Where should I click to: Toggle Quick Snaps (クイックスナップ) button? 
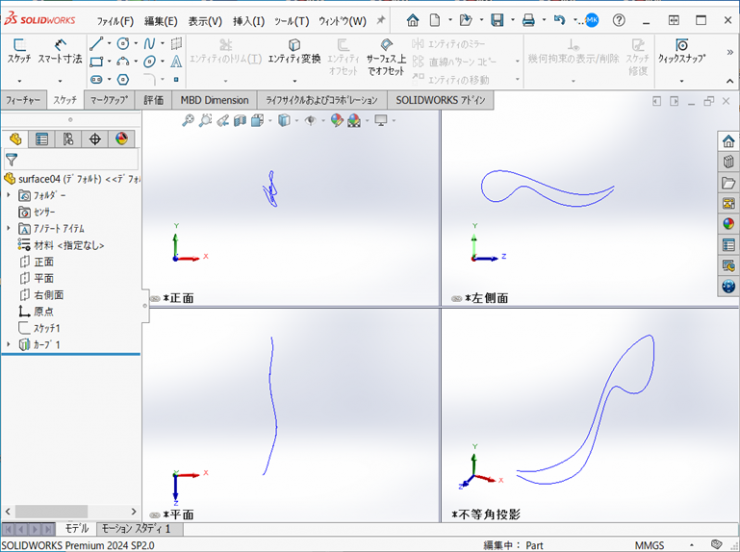point(681,51)
